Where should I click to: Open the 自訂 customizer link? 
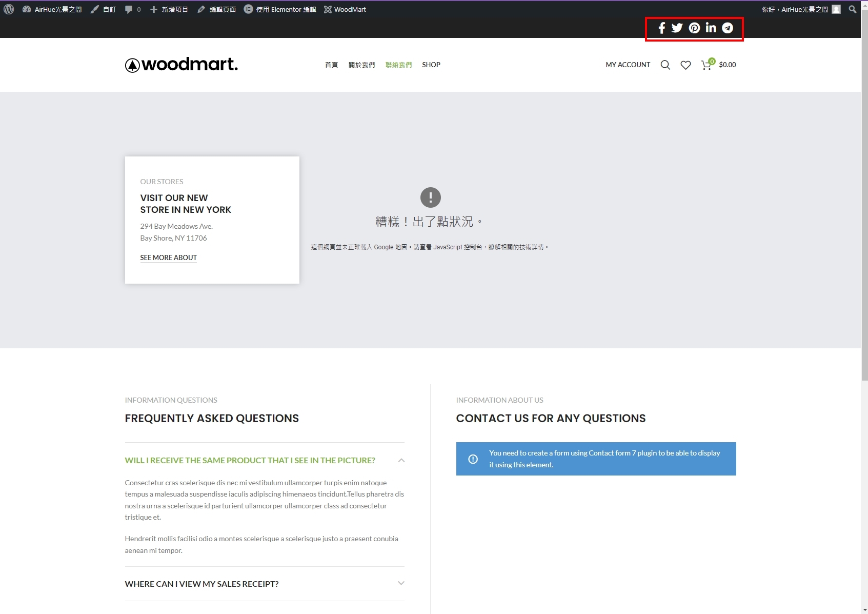103,9
